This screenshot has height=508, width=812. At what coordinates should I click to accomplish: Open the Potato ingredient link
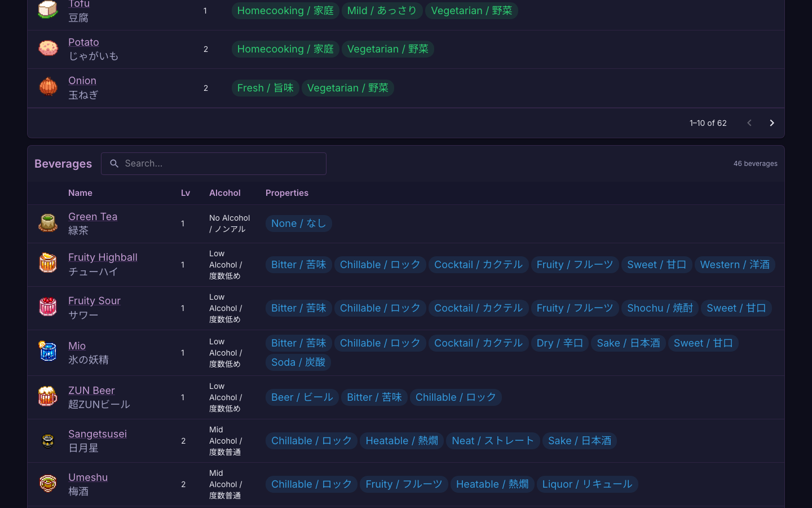coord(83,42)
